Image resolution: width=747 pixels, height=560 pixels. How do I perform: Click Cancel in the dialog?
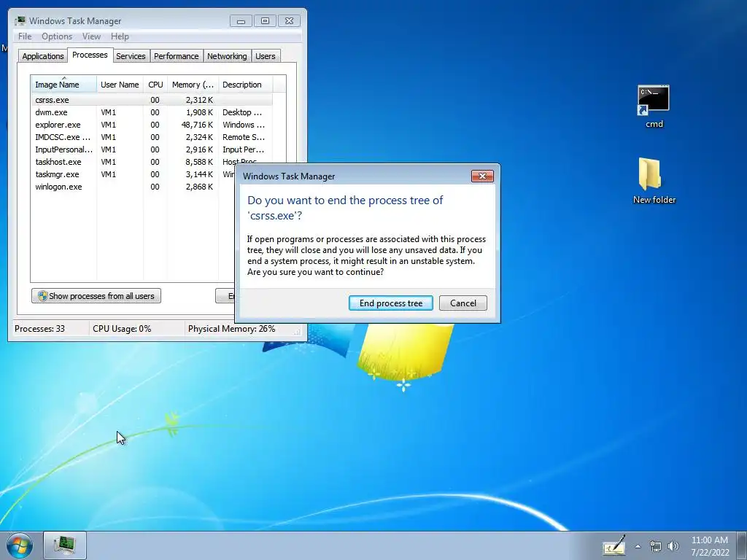pos(463,303)
